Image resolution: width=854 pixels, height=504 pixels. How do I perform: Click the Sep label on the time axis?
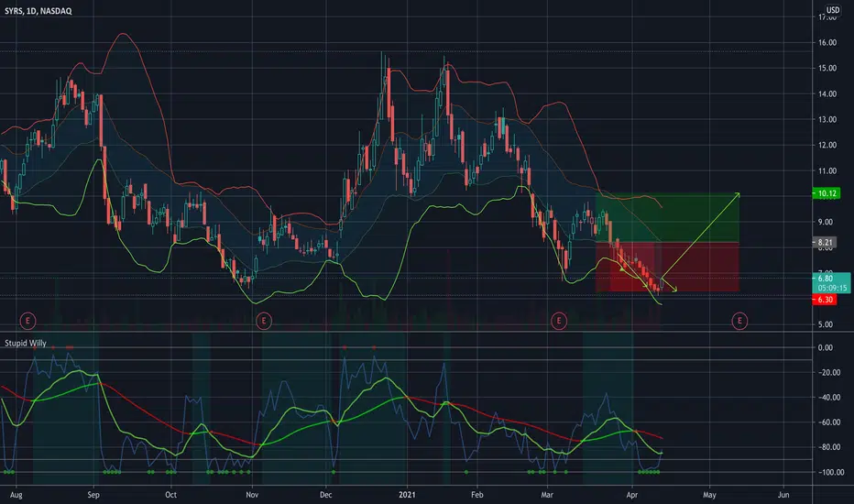93,495
